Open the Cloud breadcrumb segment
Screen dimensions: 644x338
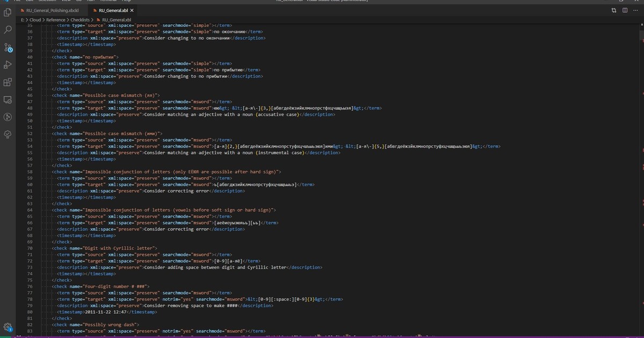pyautogui.click(x=35, y=19)
